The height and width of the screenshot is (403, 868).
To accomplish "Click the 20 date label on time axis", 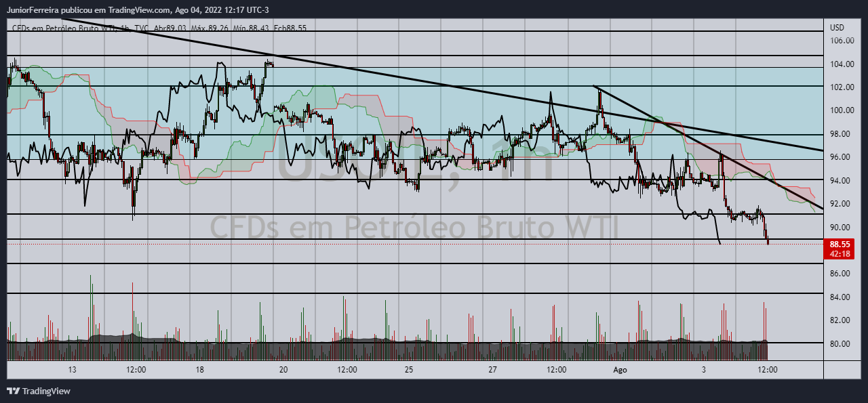I will pyautogui.click(x=283, y=370).
